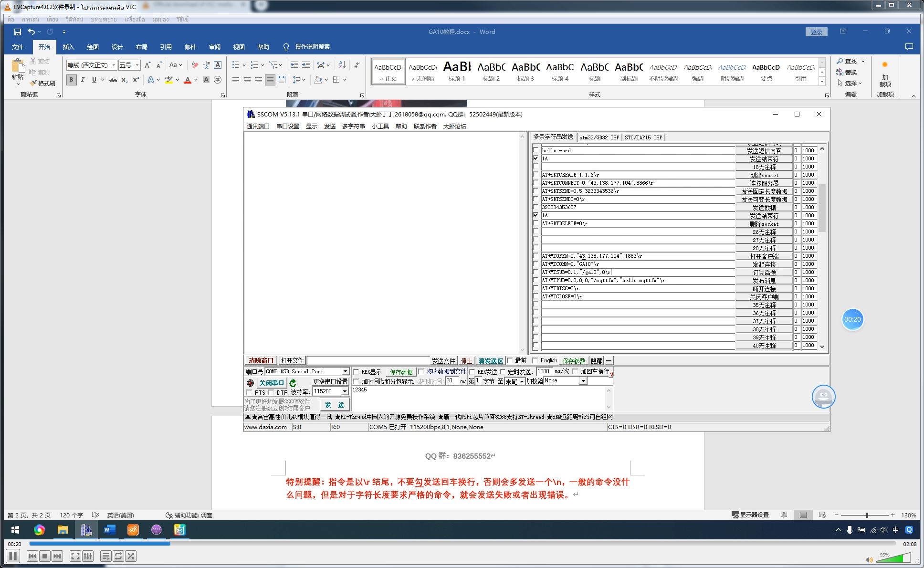Screen dimensions: 924x568
Task: Enable 定时发送 checkbox in SSCOM
Action: 503,372
